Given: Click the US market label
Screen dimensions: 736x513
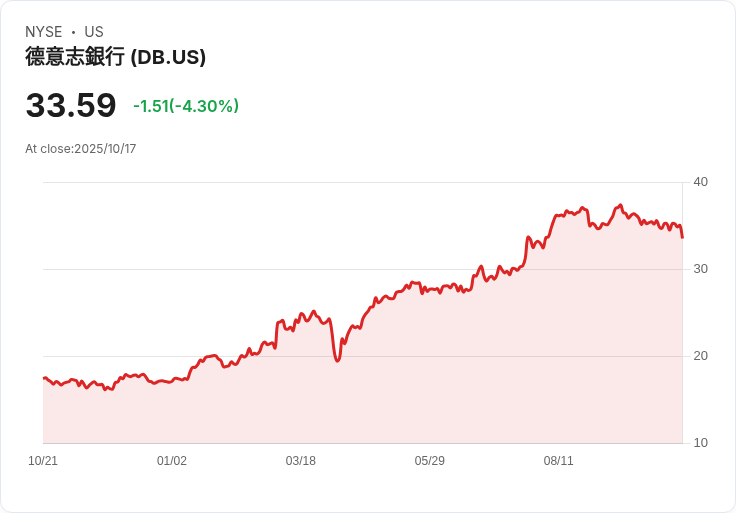Looking at the screenshot, I should [94, 32].
